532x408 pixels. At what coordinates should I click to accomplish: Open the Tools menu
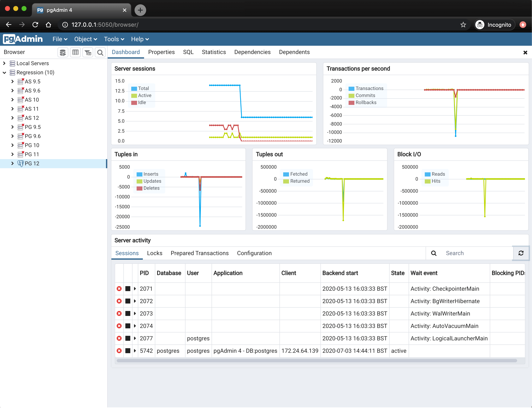coord(114,39)
